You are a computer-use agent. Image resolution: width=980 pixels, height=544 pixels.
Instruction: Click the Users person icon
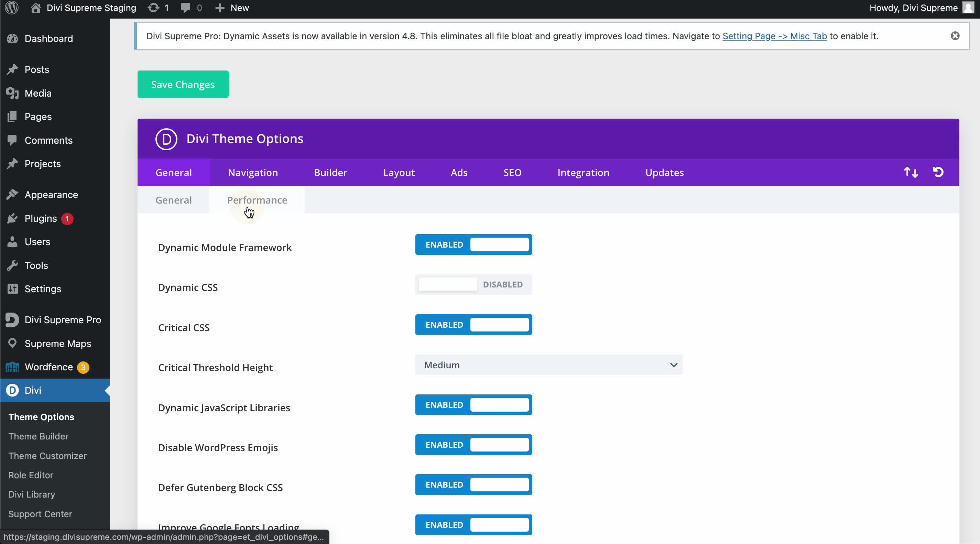[x=13, y=241]
